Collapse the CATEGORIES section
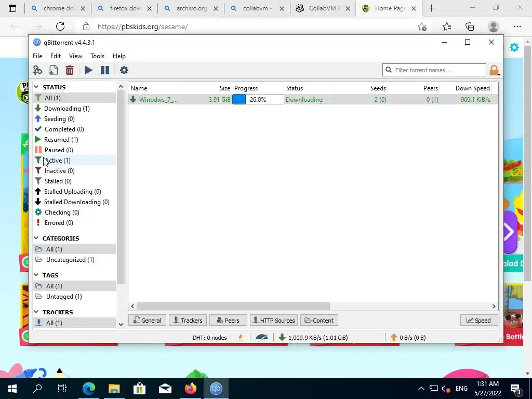Viewport: 532px width, 399px height. coord(37,238)
